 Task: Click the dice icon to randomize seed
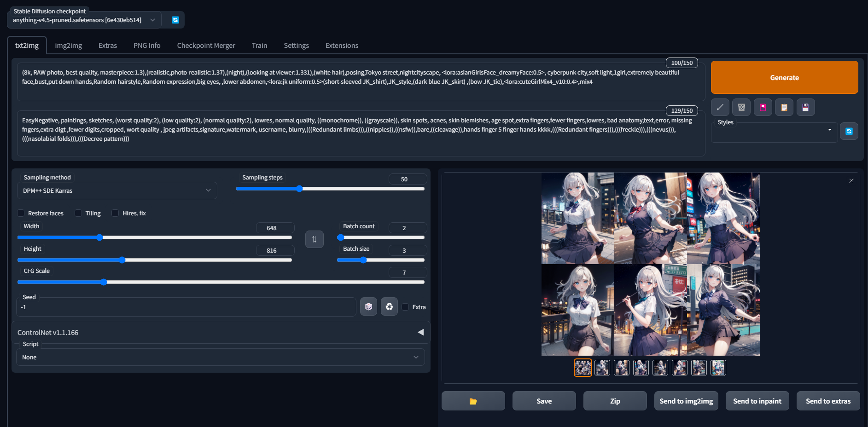368,306
